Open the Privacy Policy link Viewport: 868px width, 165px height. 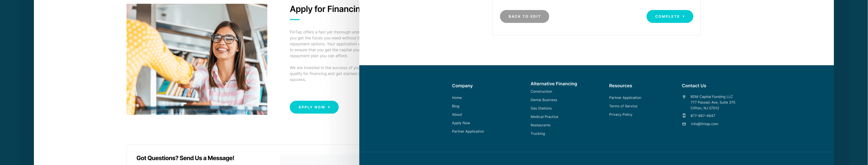click(620, 115)
